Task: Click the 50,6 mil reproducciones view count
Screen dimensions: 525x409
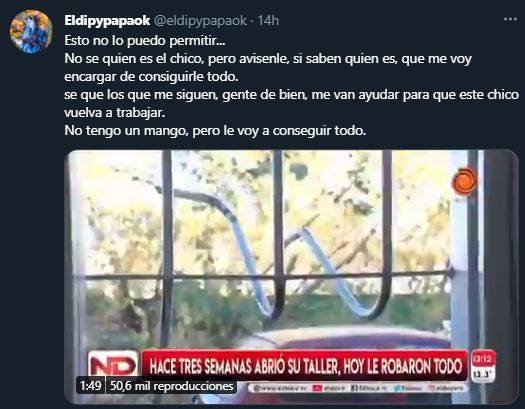Action: click(171, 386)
